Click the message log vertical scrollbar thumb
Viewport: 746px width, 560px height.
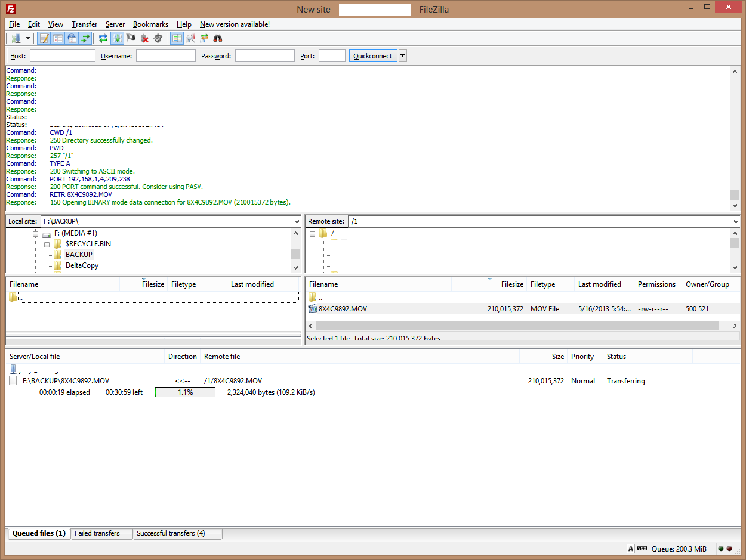pyautogui.click(x=735, y=195)
